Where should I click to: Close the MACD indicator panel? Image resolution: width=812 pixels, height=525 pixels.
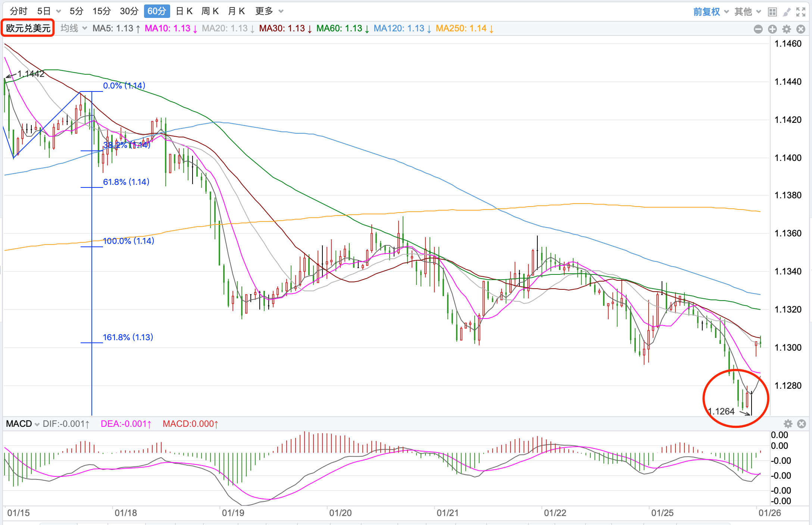801,424
